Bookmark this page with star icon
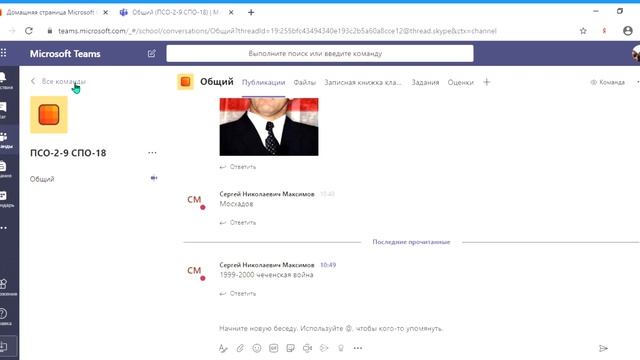This screenshot has height=360, width=640. point(583,31)
